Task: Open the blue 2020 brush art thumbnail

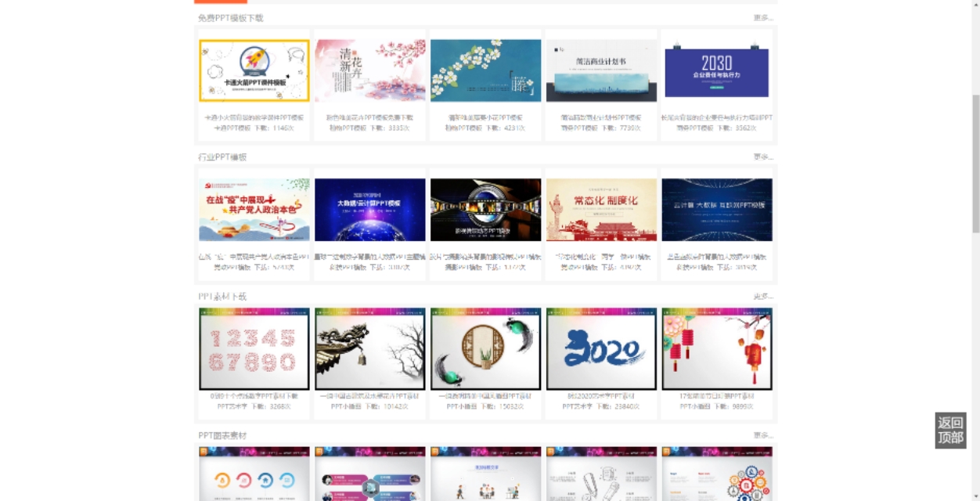Action: [601, 348]
